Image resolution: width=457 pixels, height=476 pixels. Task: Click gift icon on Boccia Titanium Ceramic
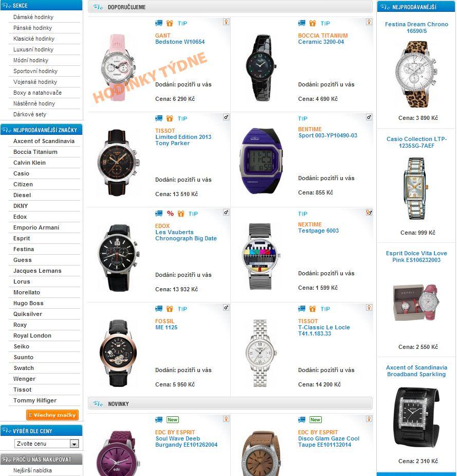click(313, 23)
